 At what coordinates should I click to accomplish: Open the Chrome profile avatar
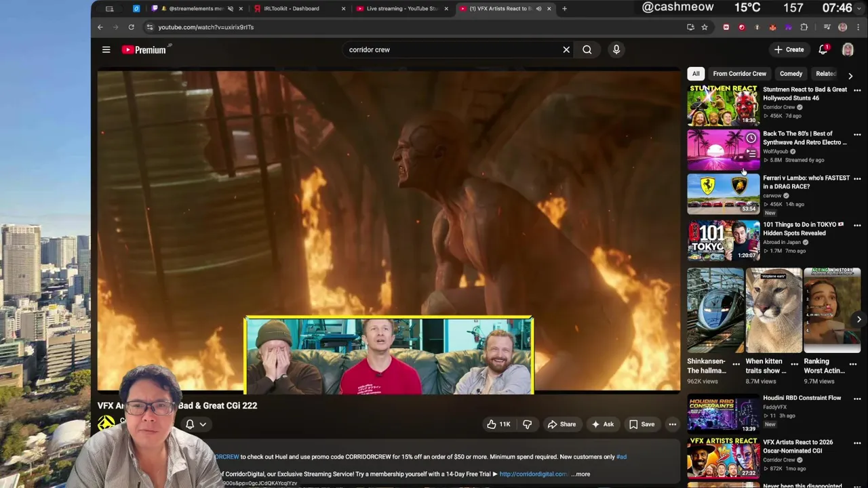point(843,27)
